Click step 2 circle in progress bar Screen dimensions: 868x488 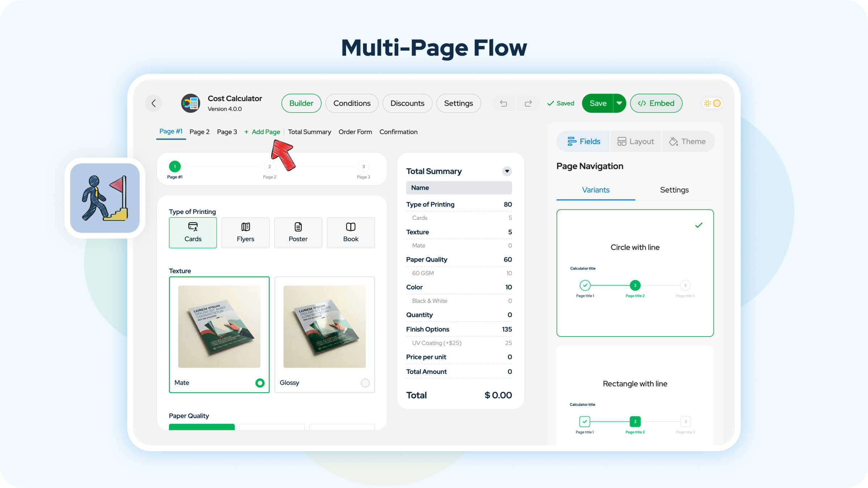pyautogui.click(x=269, y=166)
